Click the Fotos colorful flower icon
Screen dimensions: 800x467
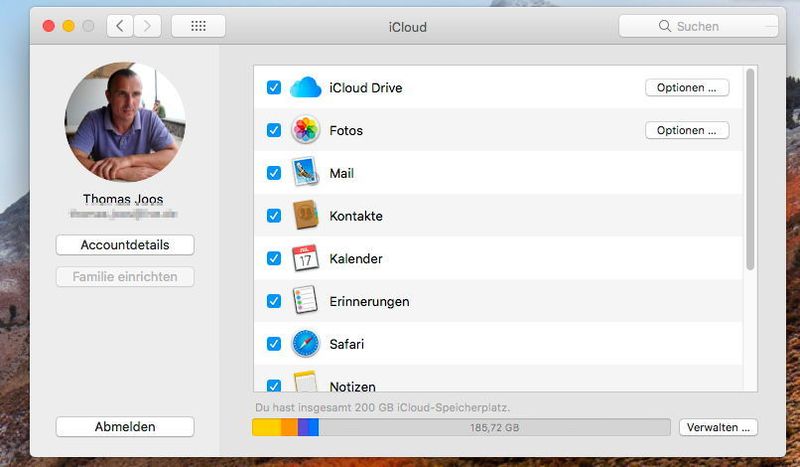(306, 130)
